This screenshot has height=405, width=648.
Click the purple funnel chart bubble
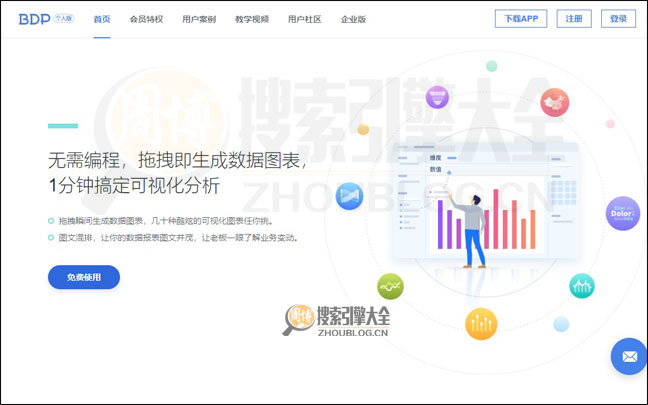437,97
